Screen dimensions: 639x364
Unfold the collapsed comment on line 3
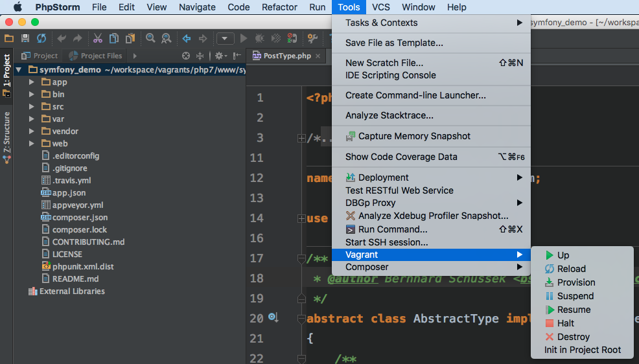pos(301,138)
